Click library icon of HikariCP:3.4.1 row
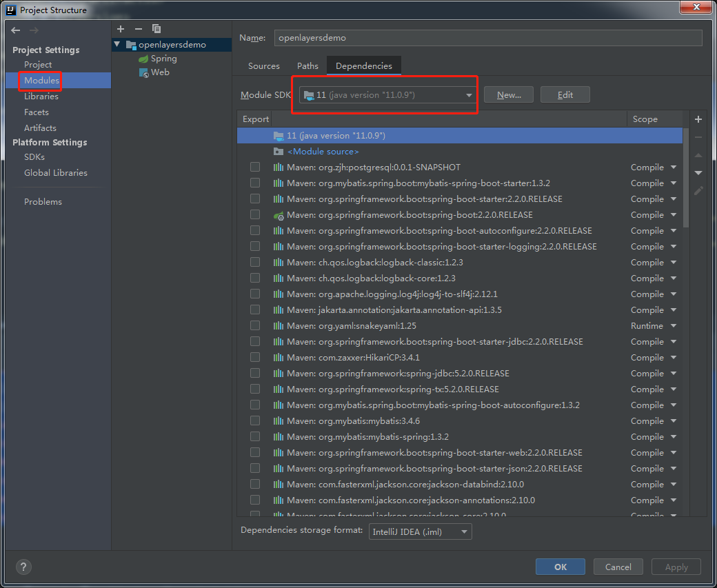Image resolution: width=717 pixels, height=588 pixels. tap(278, 358)
